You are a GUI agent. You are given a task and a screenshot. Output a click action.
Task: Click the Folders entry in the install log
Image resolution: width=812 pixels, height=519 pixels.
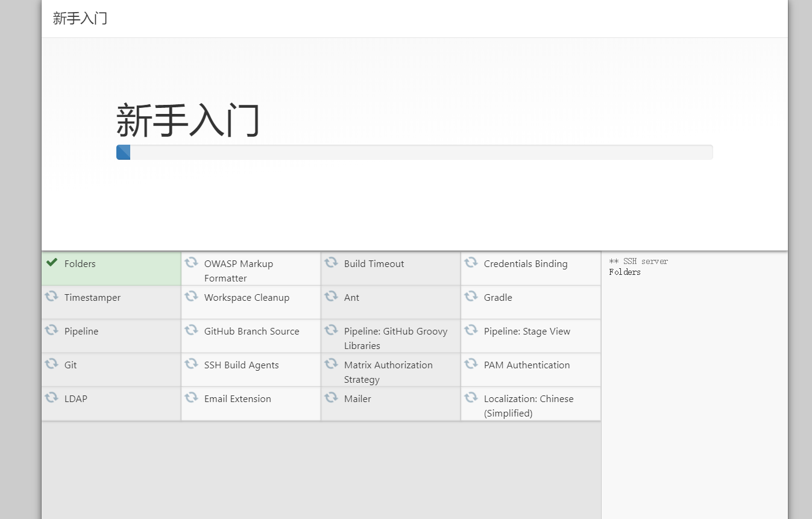(x=625, y=272)
